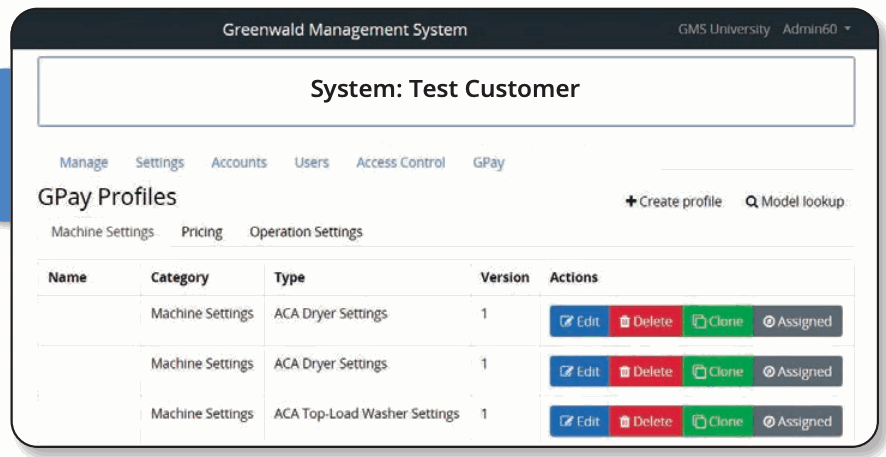The height and width of the screenshot is (457, 886).
Task: Click Model lookup
Action: coord(795,202)
